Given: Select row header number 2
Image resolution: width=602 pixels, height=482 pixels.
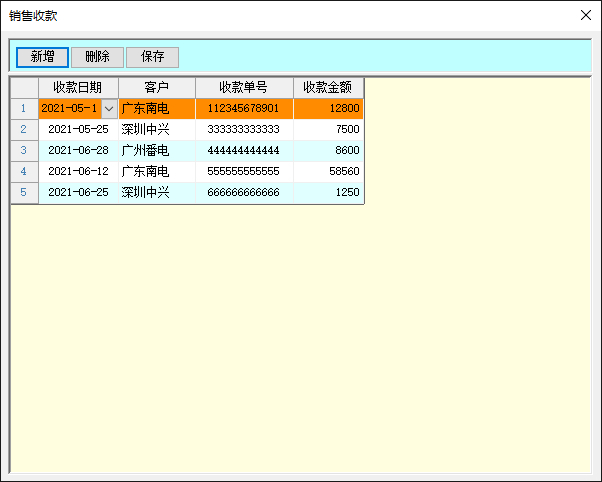Looking at the screenshot, I should coord(24,129).
